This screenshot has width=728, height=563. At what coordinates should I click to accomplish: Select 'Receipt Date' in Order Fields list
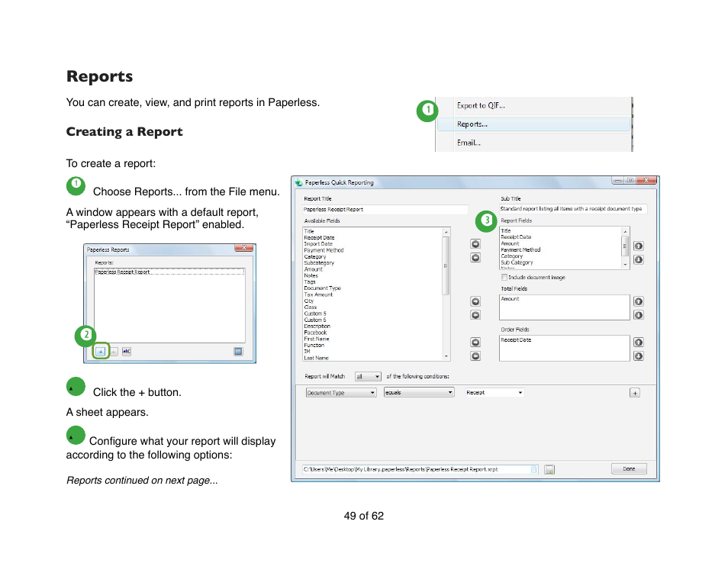(516, 340)
